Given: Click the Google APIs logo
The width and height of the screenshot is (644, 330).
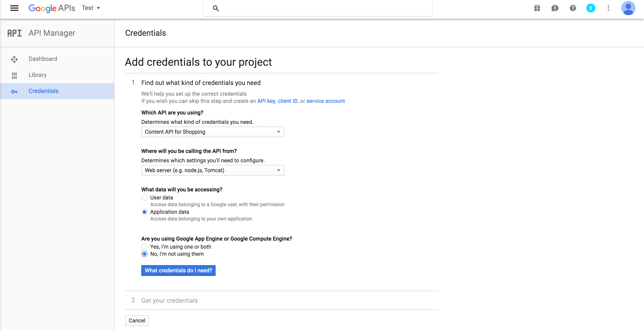Looking at the screenshot, I should tap(52, 8).
